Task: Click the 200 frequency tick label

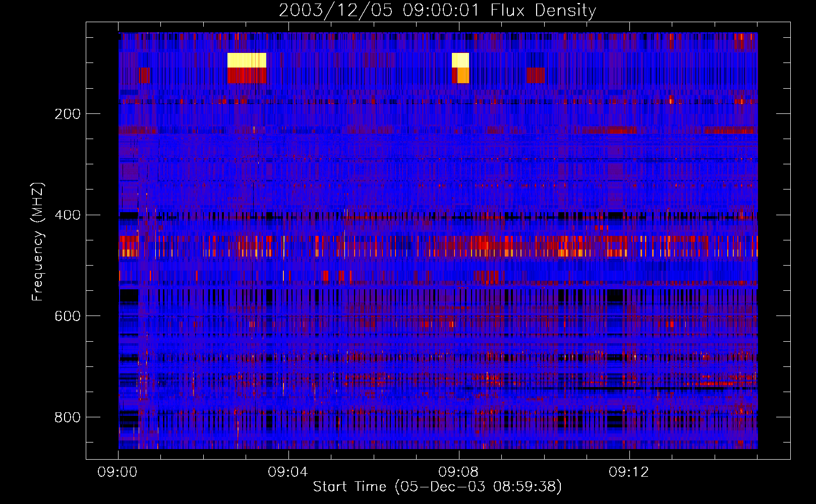Action: pos(68,114)
